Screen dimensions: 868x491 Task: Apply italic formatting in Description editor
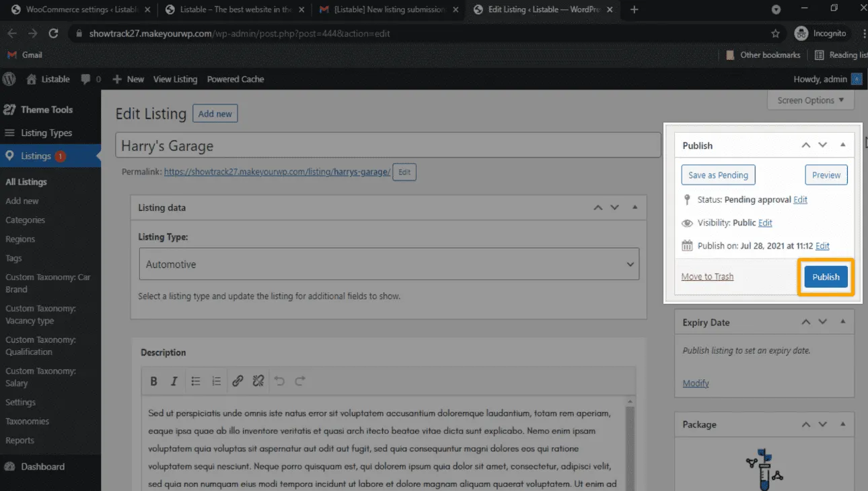click(174, 381)
